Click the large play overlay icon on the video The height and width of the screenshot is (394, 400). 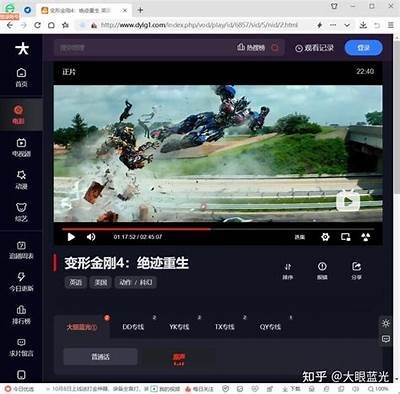pyautogui.click(x=348, y=201)
